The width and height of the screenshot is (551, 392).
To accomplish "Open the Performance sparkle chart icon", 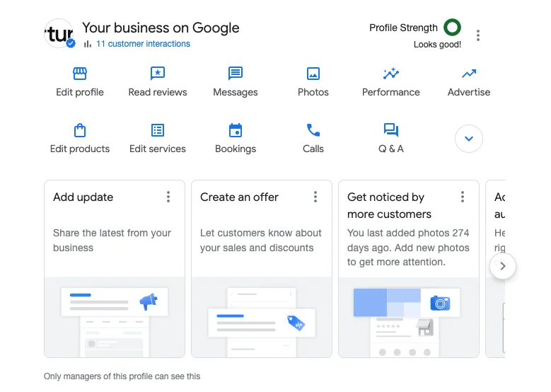I will 390,74.
